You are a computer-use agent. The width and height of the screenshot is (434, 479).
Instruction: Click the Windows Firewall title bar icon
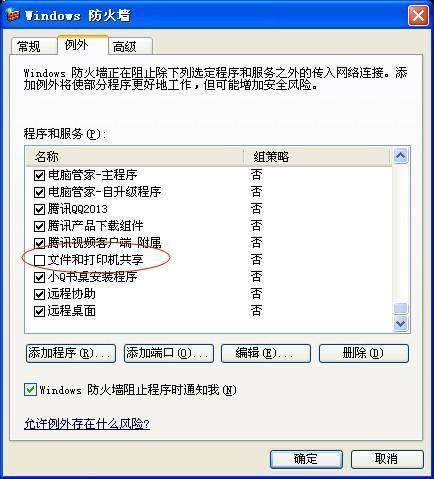point(13,15)
